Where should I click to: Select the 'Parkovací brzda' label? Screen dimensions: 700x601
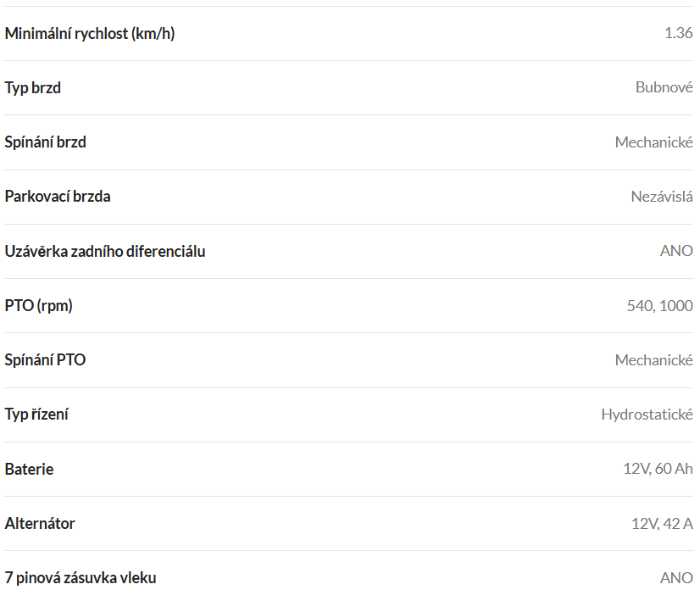(58, 197)
